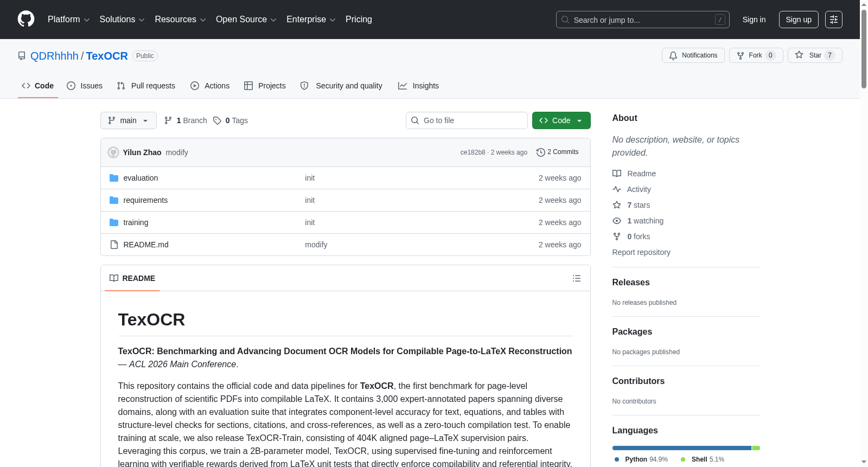Open the README outline icon
The height and width of the screenshot is (467, 868).
point(577,278)
